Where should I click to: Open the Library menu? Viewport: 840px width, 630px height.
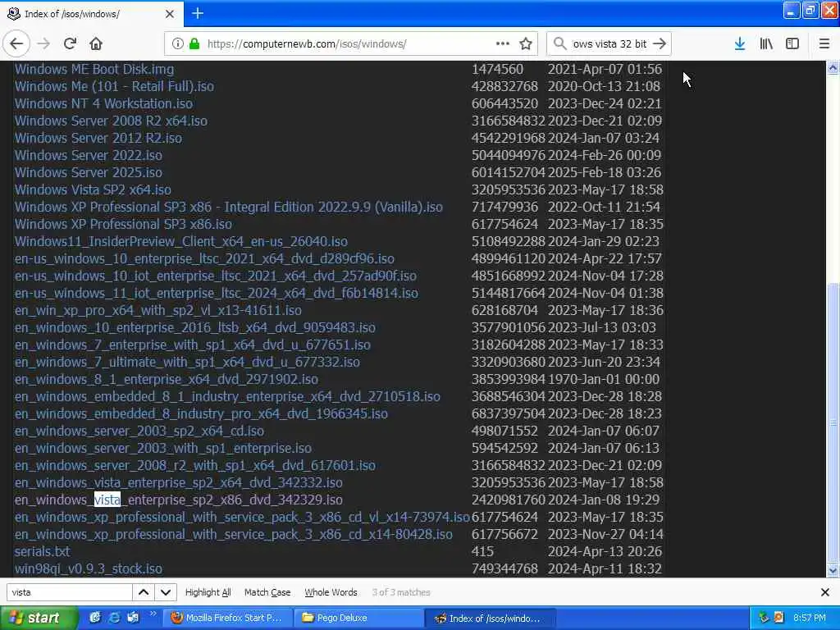766,44
